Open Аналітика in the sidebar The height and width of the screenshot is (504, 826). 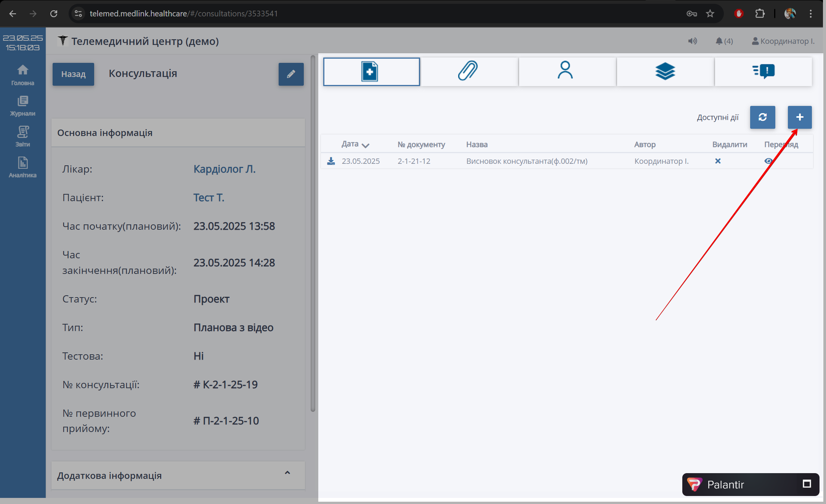pos(22,168)
